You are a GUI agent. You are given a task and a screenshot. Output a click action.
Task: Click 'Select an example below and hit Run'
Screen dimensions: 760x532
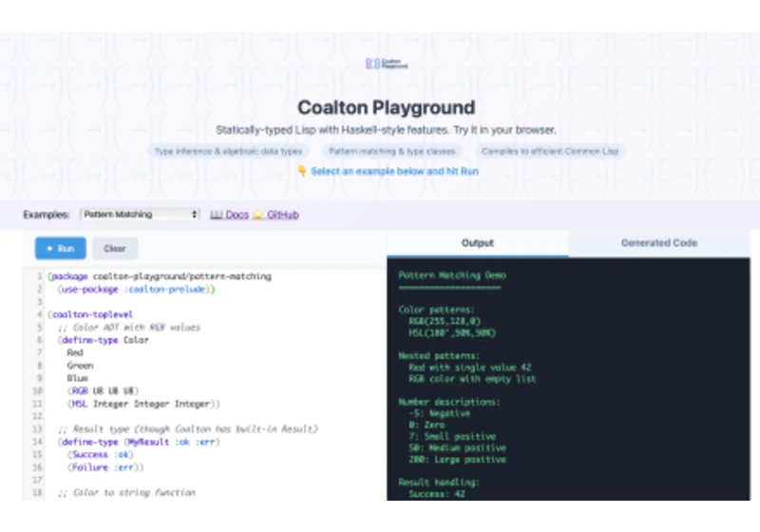tap(394, 172)
